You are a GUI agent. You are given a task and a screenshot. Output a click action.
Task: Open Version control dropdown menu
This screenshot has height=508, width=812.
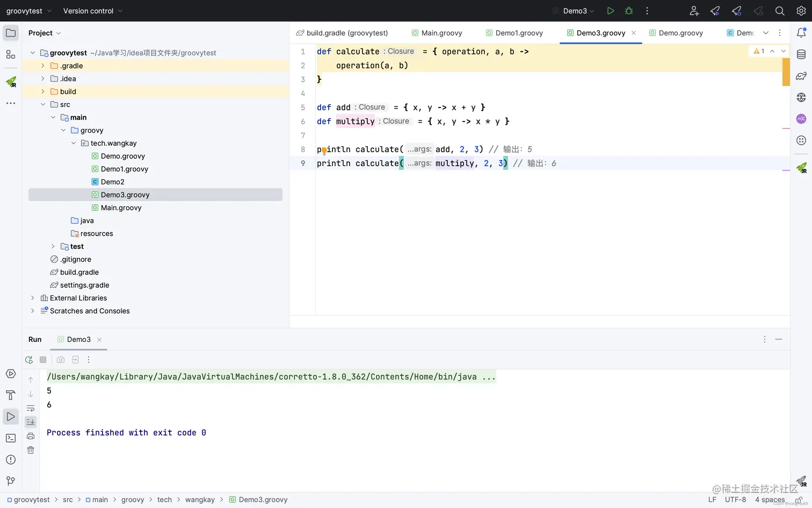pyautogui.click(x=93, y=11)
